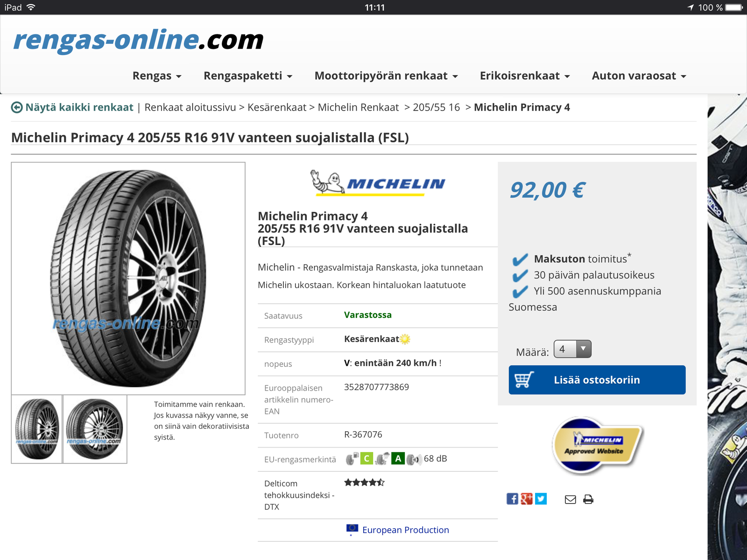Add tyres with Lisää ostoskoriin button
The image size is (747, 560).
tap(597, 380)
